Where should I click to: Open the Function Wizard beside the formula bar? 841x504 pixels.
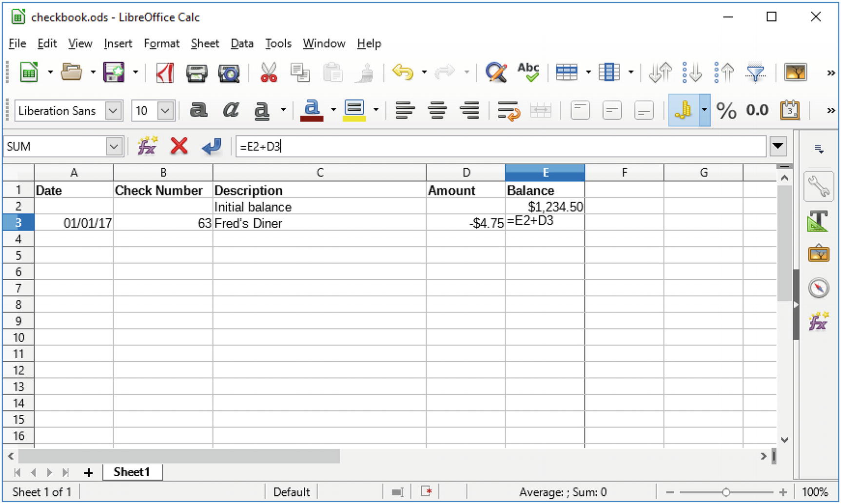click(x=147, y=146)
